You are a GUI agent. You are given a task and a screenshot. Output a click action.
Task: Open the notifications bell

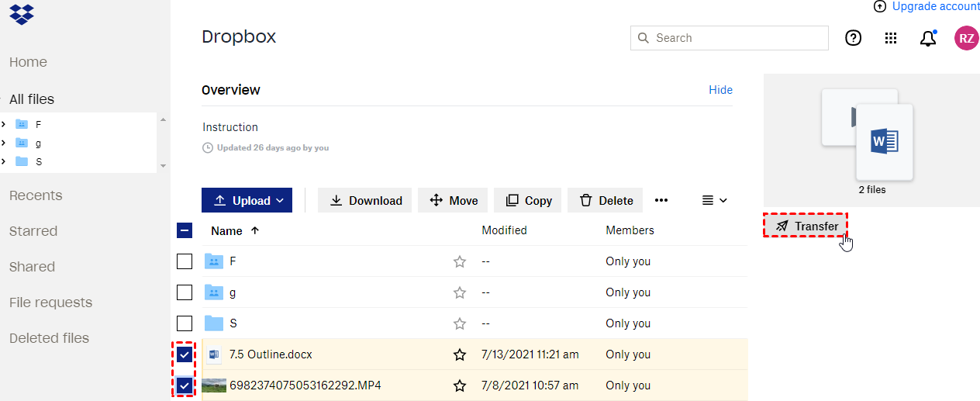(x=928, y=38)
